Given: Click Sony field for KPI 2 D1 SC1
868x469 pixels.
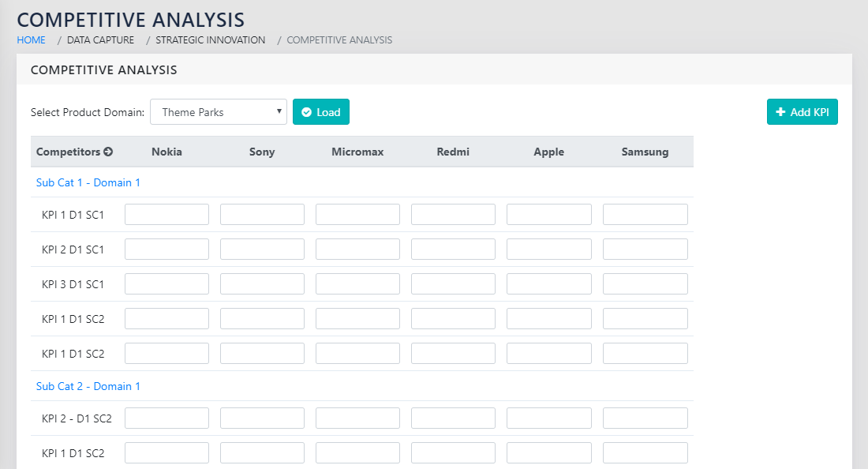Looking at the screenshot, I should point(262,250).
